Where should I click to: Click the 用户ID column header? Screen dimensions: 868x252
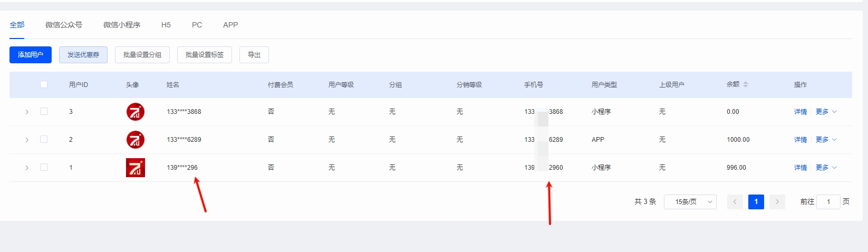pos(79,84)
